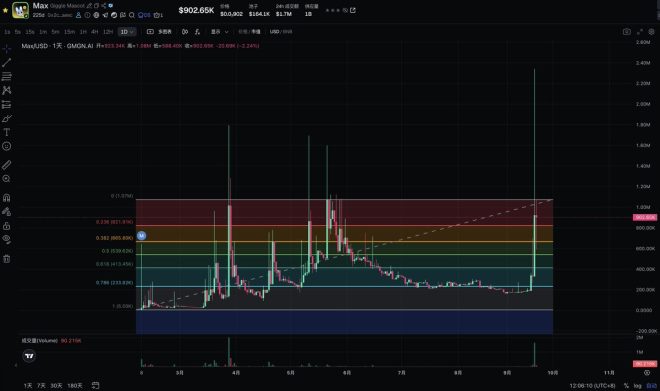Viewport: 660px width, 391px height.
Task: Toggle log scale
Action: click(637, 386)
